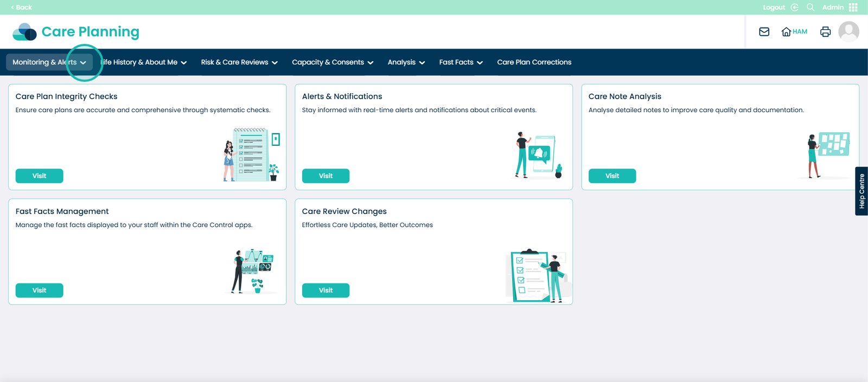Open Risk & Care Reviews dropdown

[239, 62]
